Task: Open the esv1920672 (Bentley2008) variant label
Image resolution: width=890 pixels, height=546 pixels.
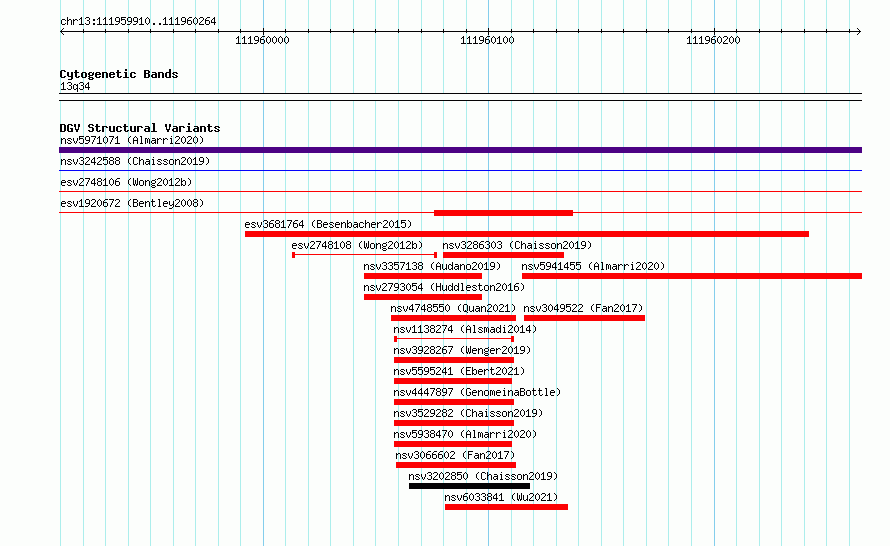Action: [132, 203]
